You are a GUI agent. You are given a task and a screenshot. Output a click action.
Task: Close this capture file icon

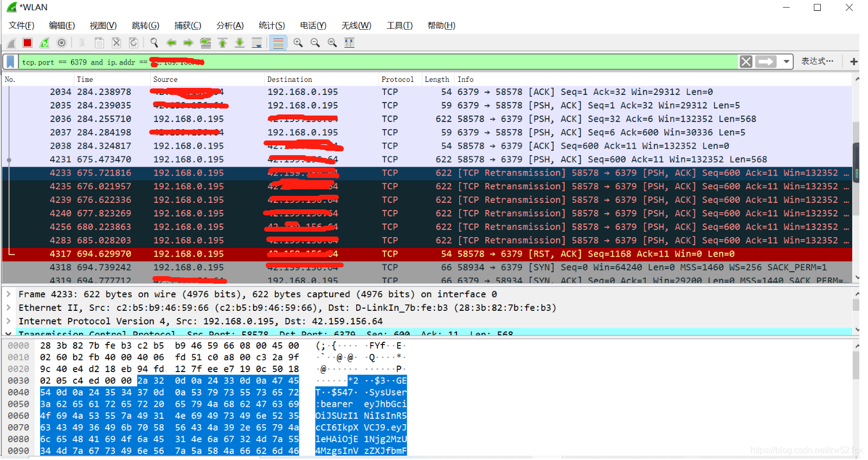coord(116,43)
